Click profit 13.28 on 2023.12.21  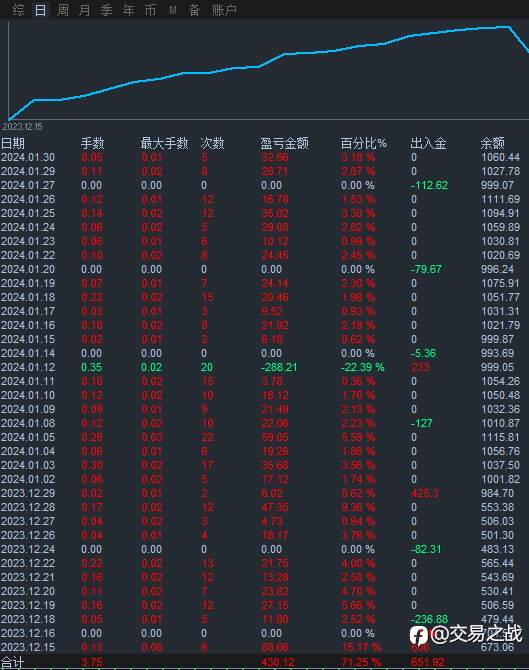[x=275, y=577]
